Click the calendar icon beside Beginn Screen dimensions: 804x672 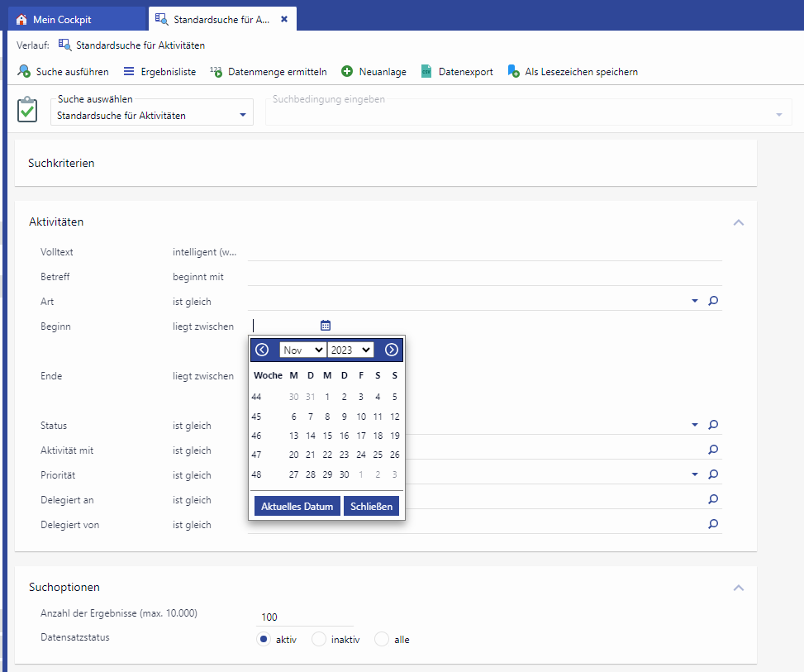pyautogui.click(x=326, y=326)
